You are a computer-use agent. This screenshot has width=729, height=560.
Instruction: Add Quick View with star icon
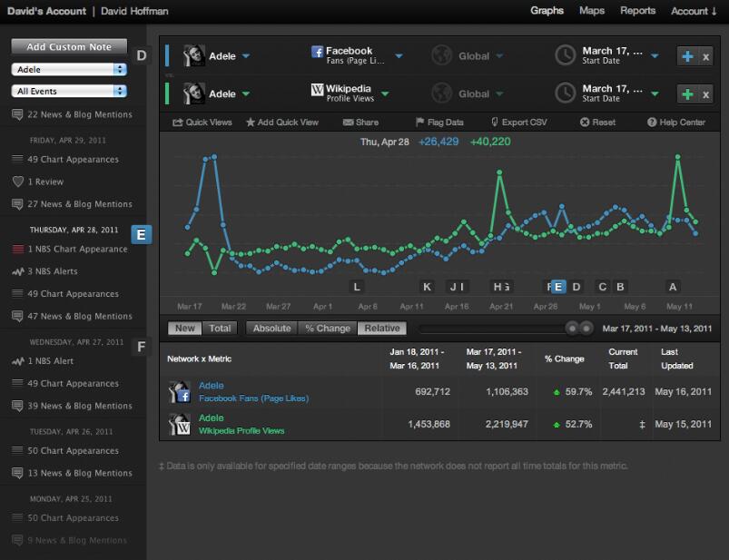[282, 123]
